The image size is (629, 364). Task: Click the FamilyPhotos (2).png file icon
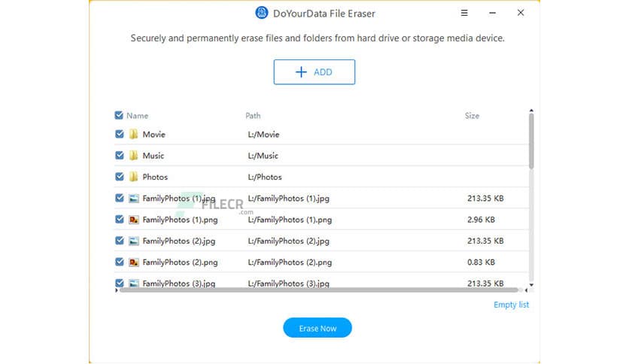point(134,262)
